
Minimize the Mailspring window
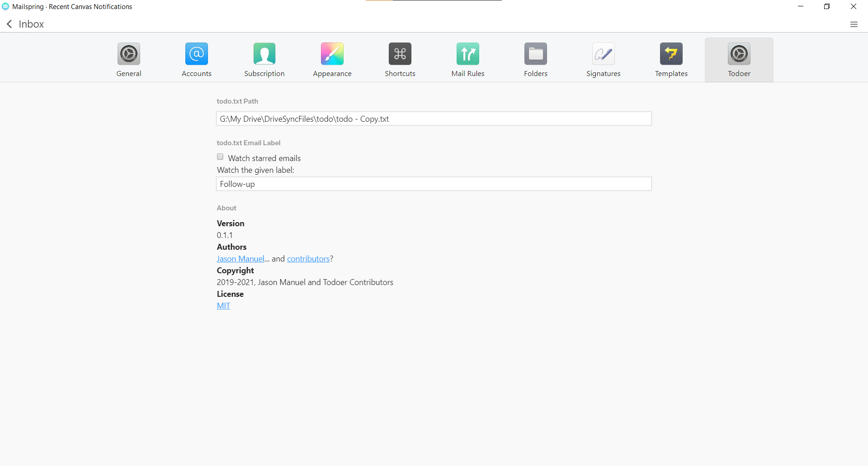click(x=801, y=6)
